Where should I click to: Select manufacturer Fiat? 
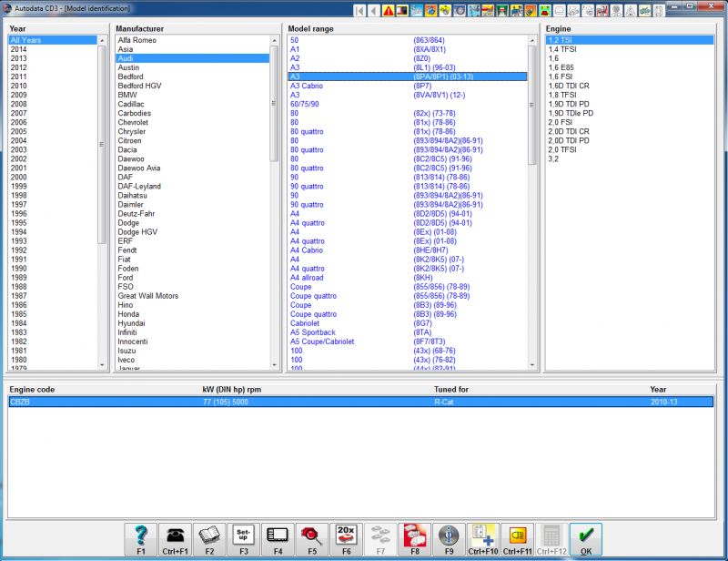tap(192, 260)
